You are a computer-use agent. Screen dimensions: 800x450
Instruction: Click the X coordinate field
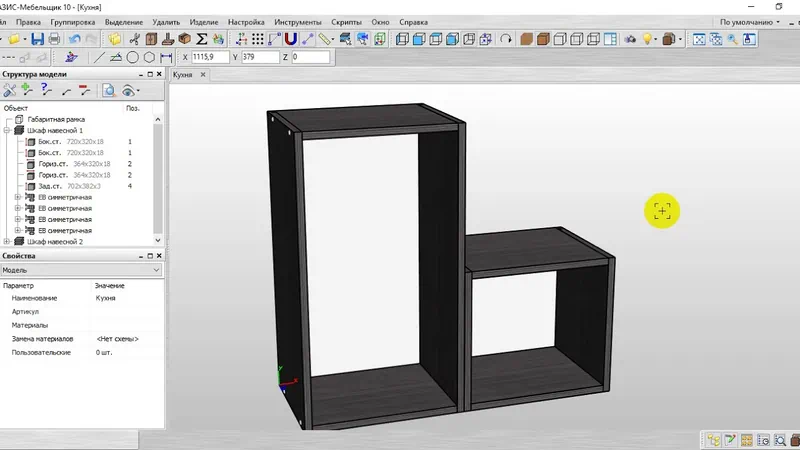(x=210, y=57)
